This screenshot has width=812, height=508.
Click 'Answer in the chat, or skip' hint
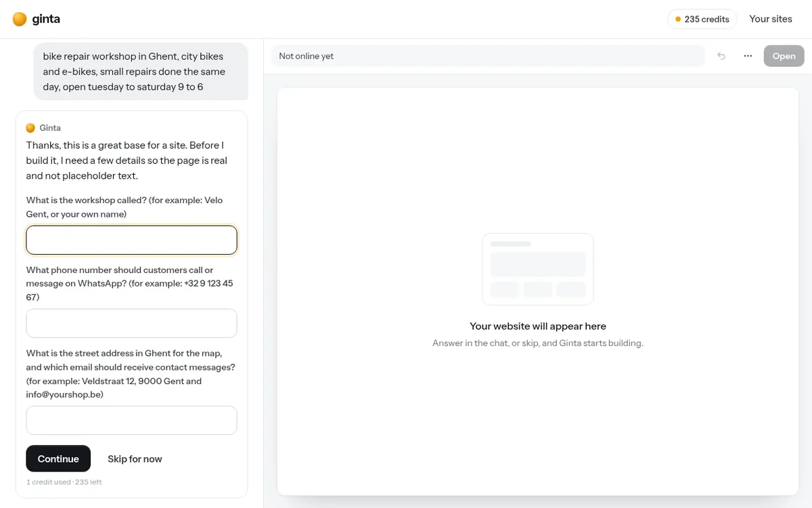click(x=538, y=343)
